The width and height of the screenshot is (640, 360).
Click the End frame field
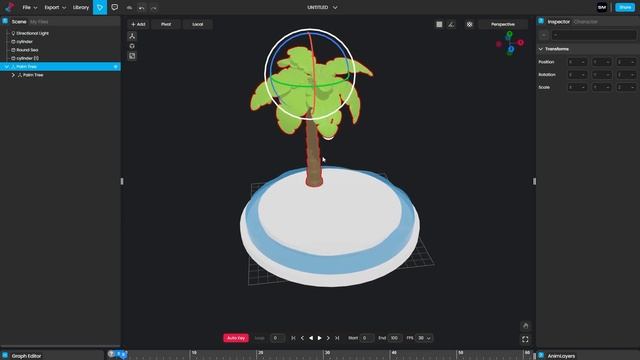(395, 338)
